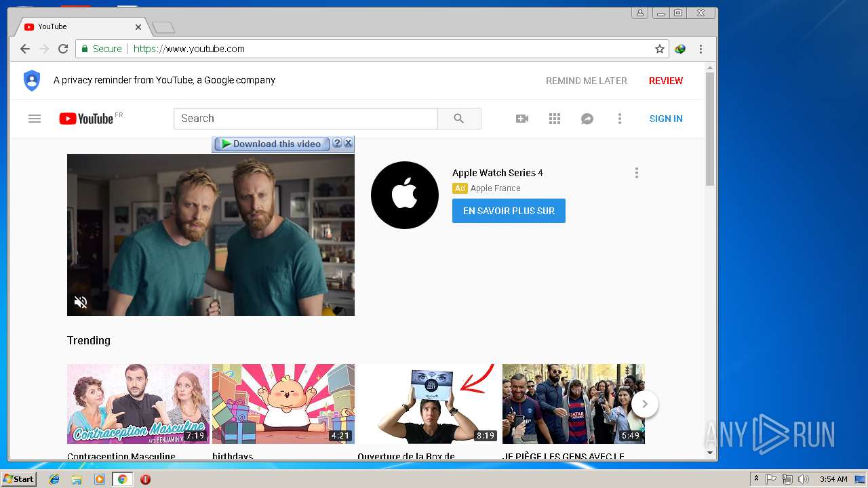Unmute the promoted video
This screenshot has height=488, width=868.
point(81,302)
